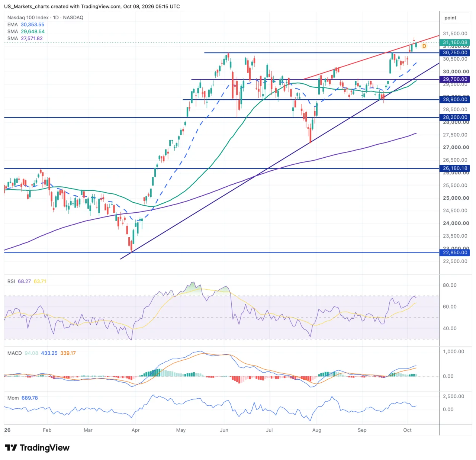Click the SMA 27,571.82 legend value
This screenshot has width=476, height=460.
click(32, 38)
